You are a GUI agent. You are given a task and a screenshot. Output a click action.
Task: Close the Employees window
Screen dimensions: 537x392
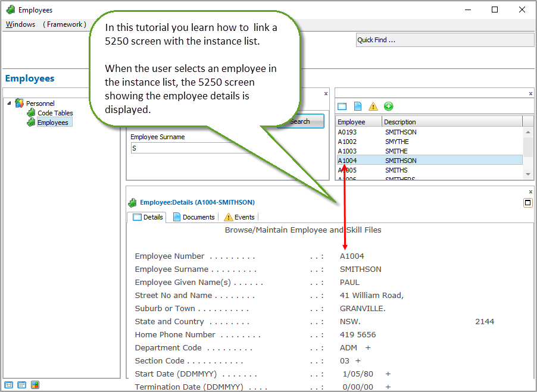click(522, 10)
